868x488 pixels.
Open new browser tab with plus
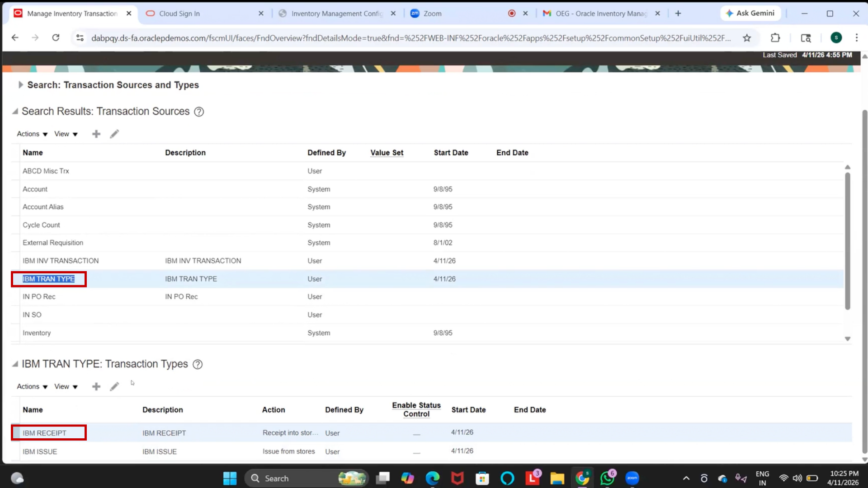click(x=678, y=14)
